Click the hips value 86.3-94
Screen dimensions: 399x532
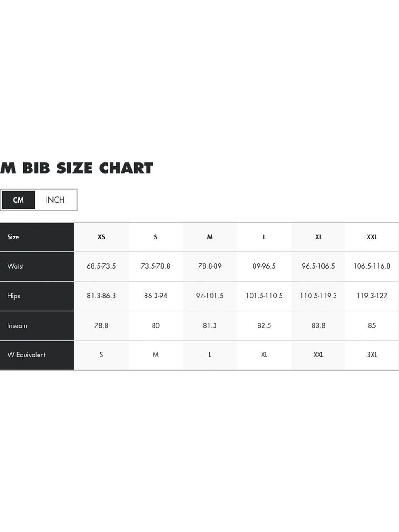pyautogui.click(x=156, y=296)
